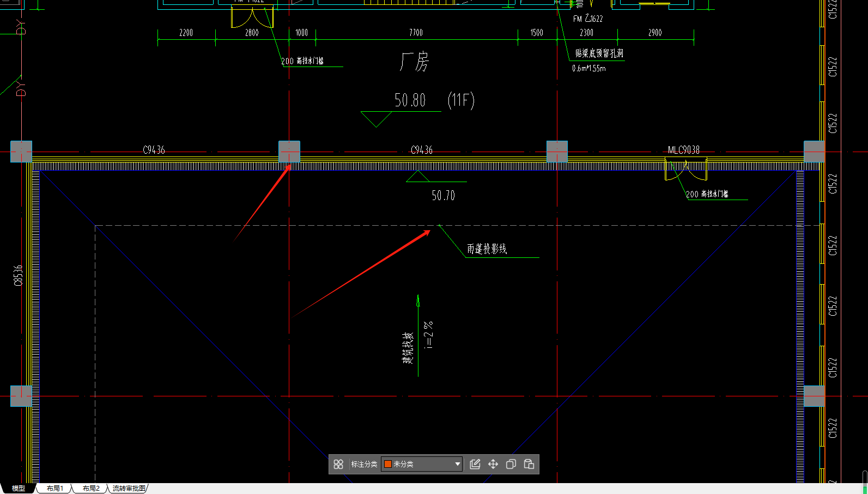
Task: Select the 50.80 elevation text
Action: (x=410, y=100)
